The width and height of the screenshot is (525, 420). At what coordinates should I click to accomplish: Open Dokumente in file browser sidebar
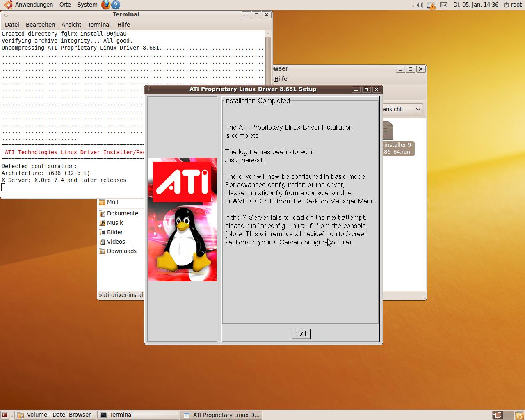[119, 213]
